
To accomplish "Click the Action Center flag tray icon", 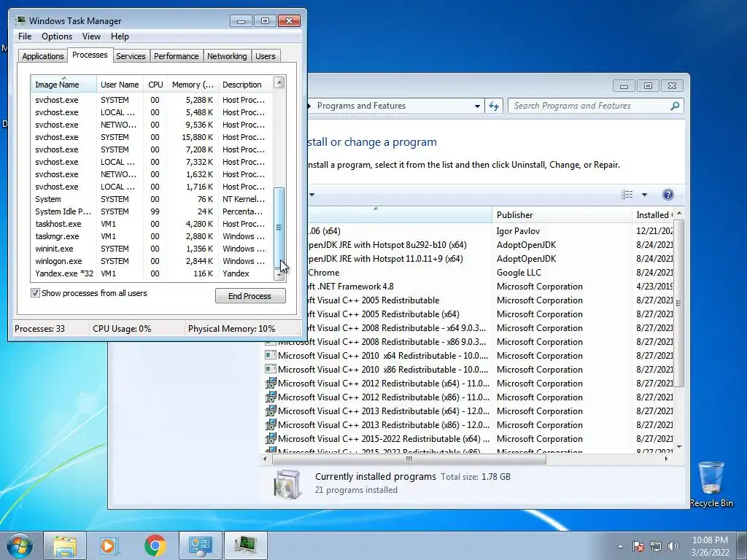I will 638,546.
